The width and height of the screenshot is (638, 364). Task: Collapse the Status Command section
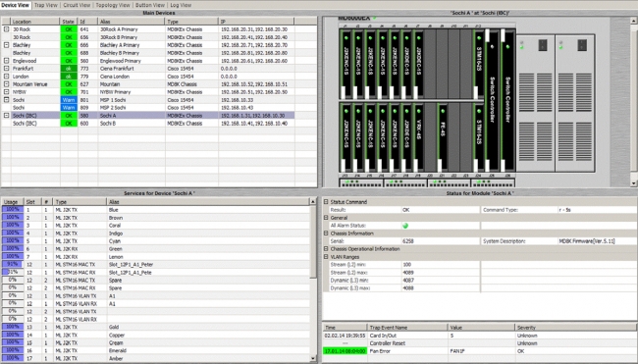click(326, 202)
